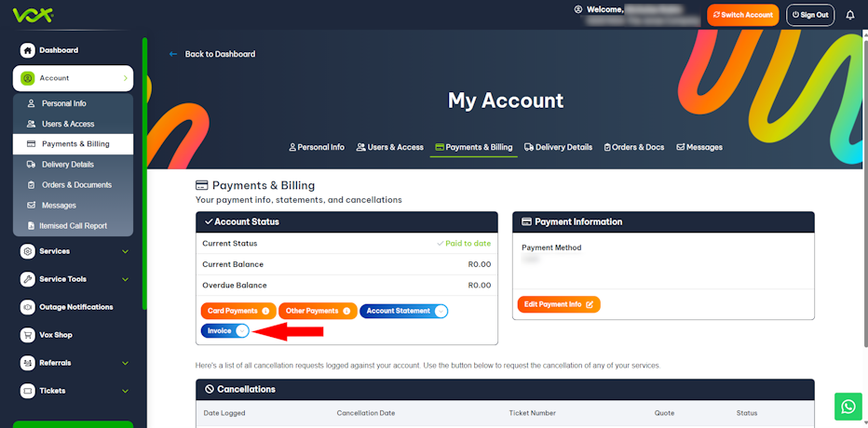868x428 pixels.
Task: Click the Switch Account button
Action: 742,15
